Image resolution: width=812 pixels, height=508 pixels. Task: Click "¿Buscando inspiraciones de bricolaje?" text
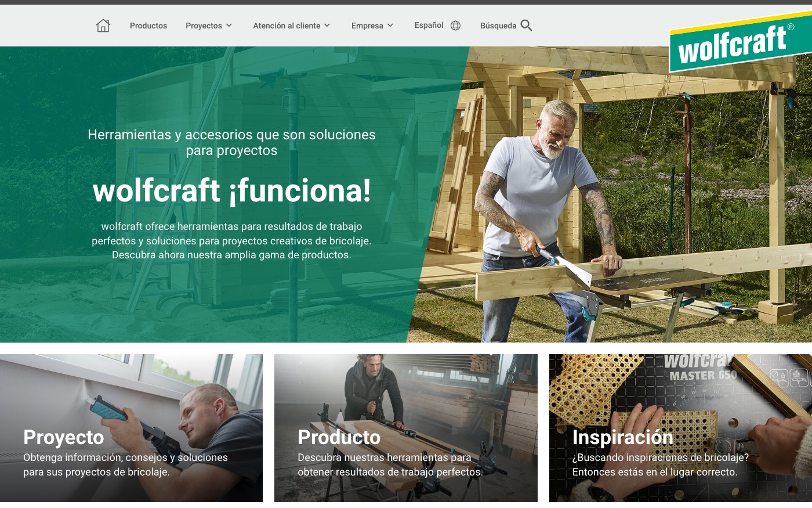coord(661,457)
